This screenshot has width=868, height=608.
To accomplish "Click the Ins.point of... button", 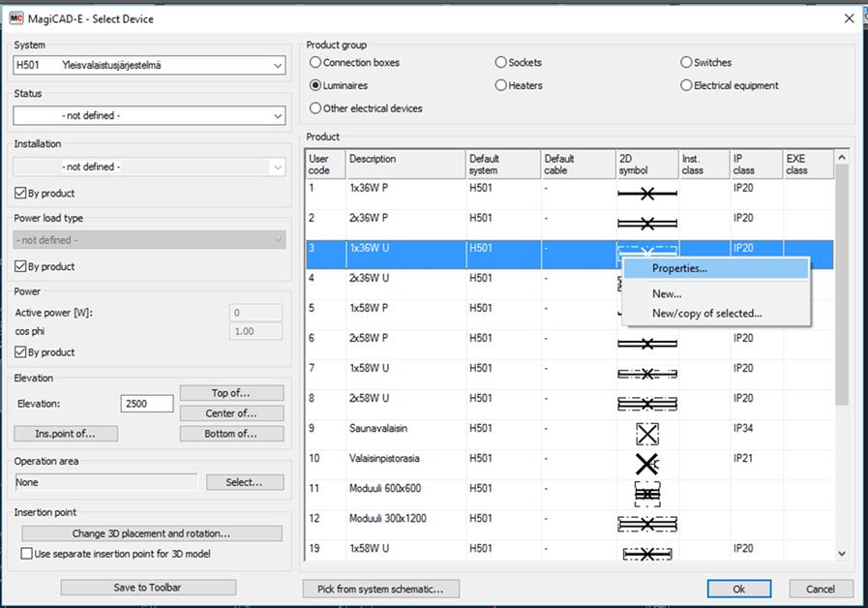I will tap(66, 434).
